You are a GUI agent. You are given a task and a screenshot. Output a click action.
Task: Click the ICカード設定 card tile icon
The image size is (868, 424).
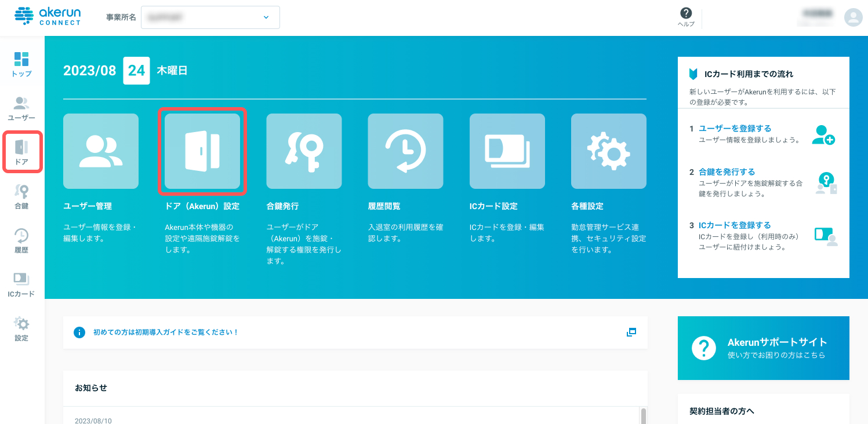click(507, 151)
